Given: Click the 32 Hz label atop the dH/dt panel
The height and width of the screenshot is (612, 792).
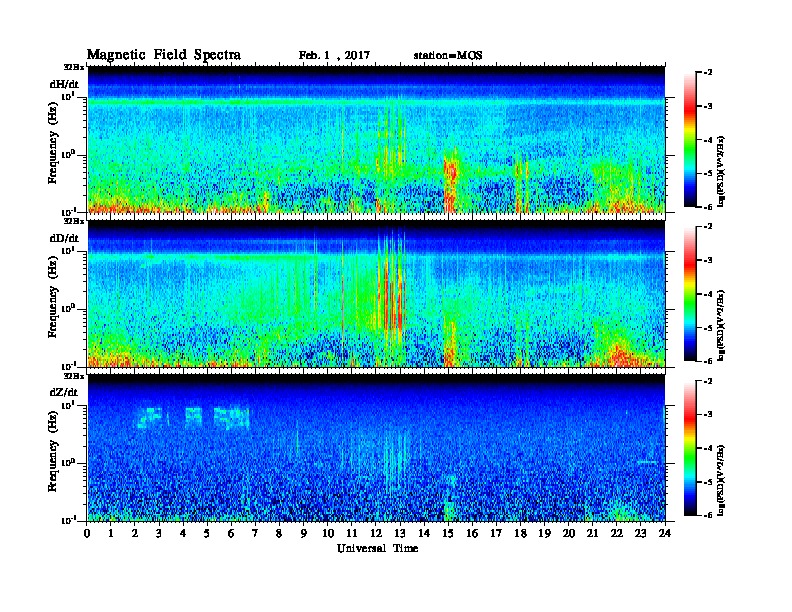Looking at the screenshot, I should (73, 67).
